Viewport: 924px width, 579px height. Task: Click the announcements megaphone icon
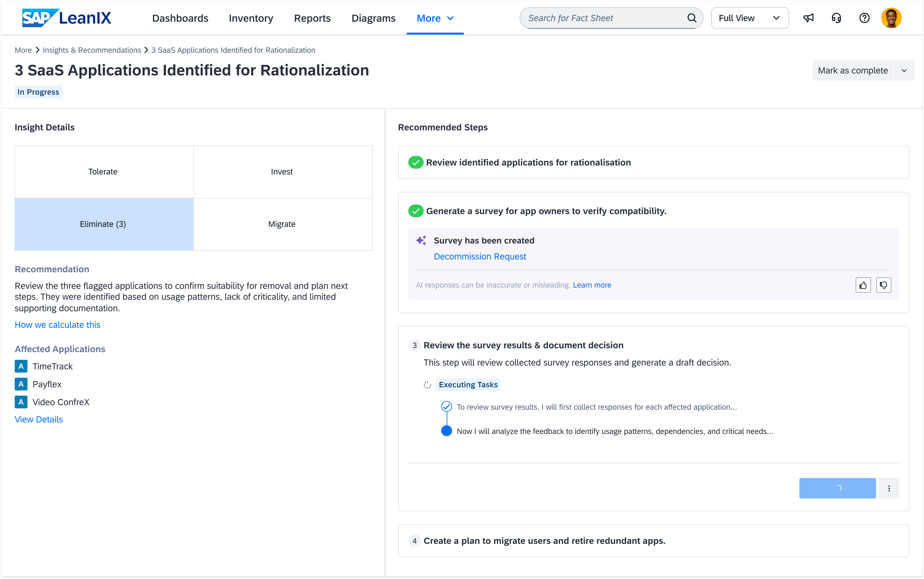coord(808,18)
